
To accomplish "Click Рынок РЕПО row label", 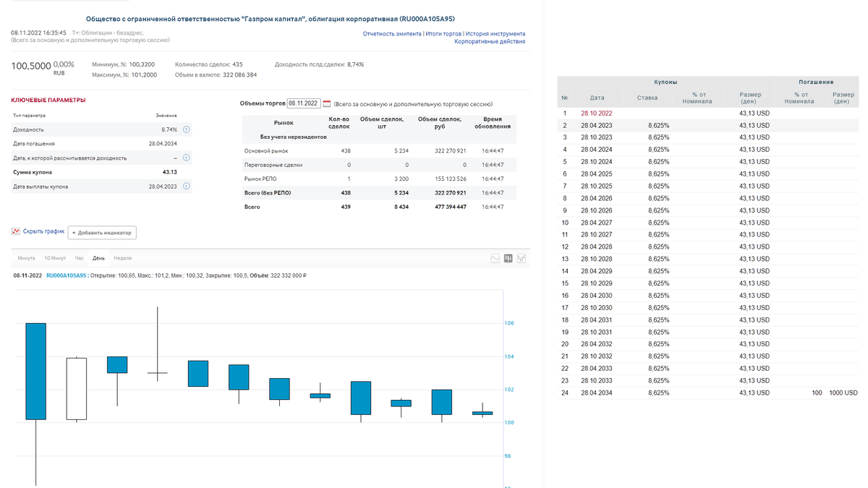I will coord(261,179).
